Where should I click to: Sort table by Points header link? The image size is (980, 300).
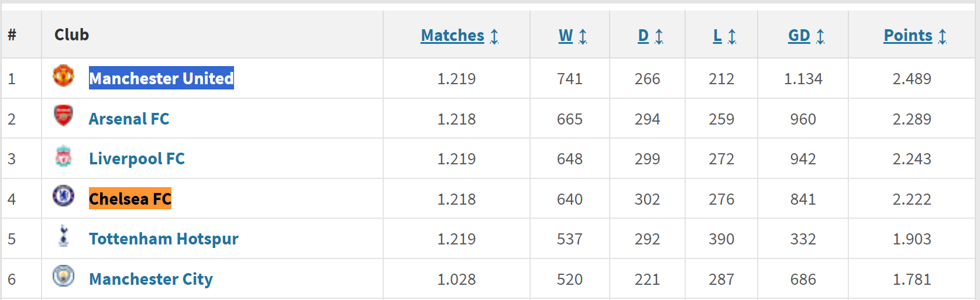coord(907,36)
